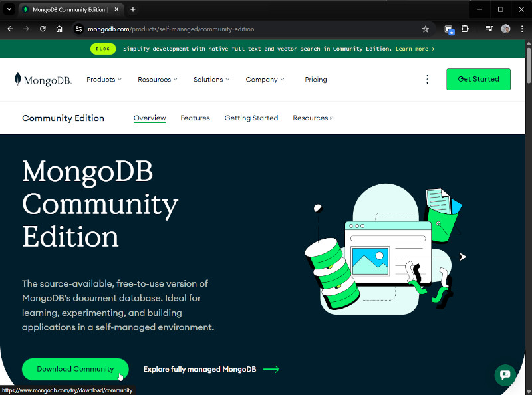532x395 pixels.
Task: Open the three-dot menu beside Pricing
Action: [x=427, y=80]
